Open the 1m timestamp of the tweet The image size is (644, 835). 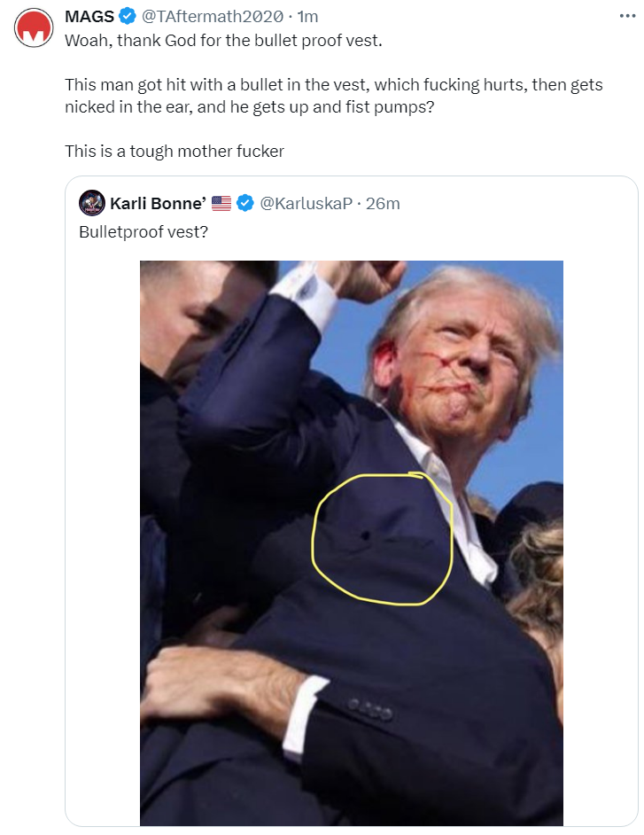pos(307,17)
